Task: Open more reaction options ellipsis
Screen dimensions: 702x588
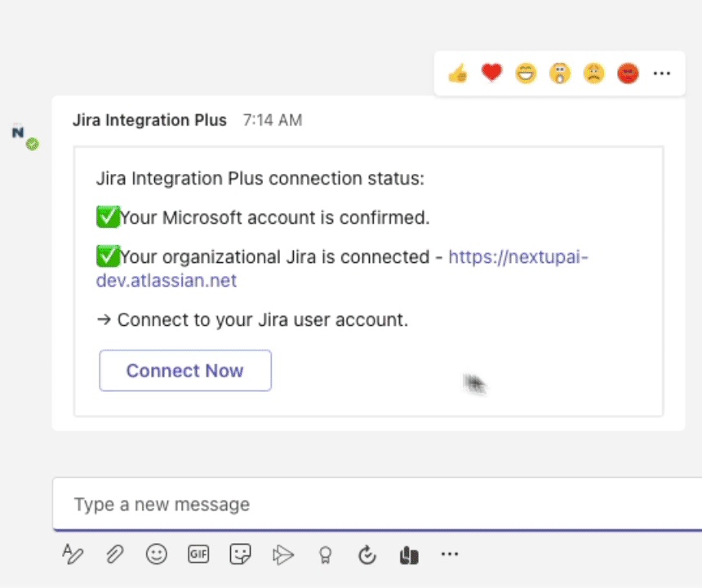Action: [662, 73]
